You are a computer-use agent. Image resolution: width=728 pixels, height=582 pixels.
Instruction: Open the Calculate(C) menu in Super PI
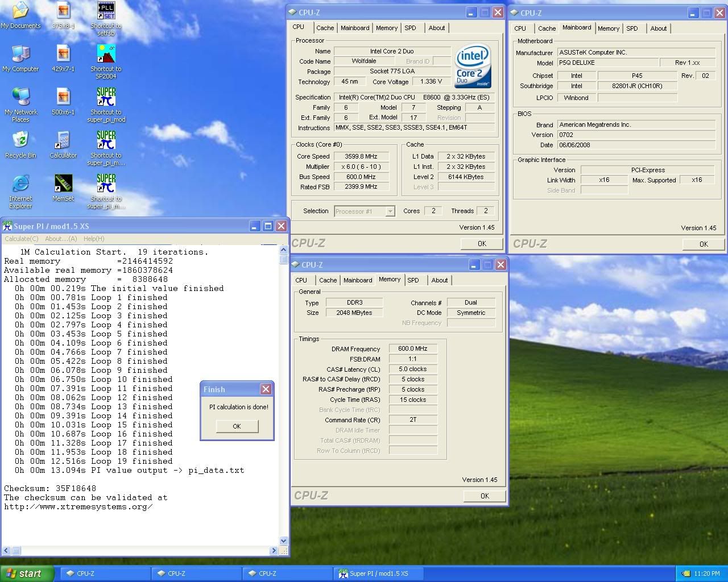pyautogui.click(x=22, y=239)
